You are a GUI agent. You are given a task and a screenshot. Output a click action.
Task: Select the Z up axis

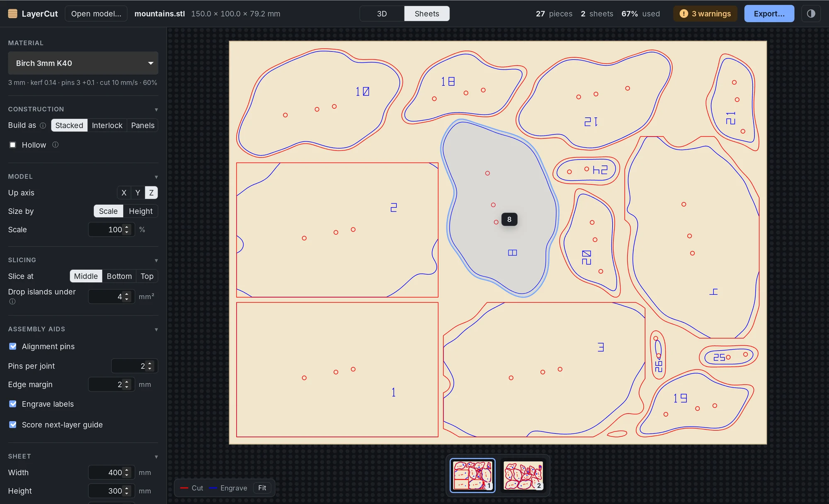pos(151,193)
